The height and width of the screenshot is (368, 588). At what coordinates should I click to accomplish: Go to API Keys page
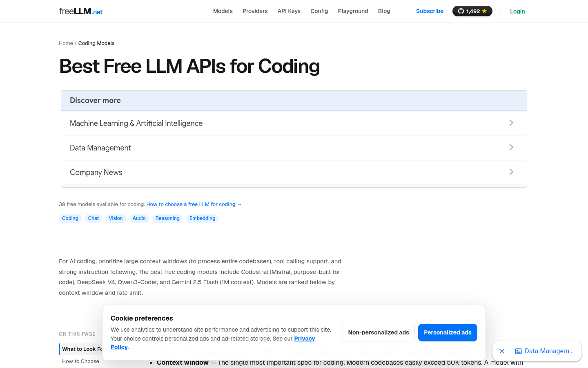coord(289,11)
